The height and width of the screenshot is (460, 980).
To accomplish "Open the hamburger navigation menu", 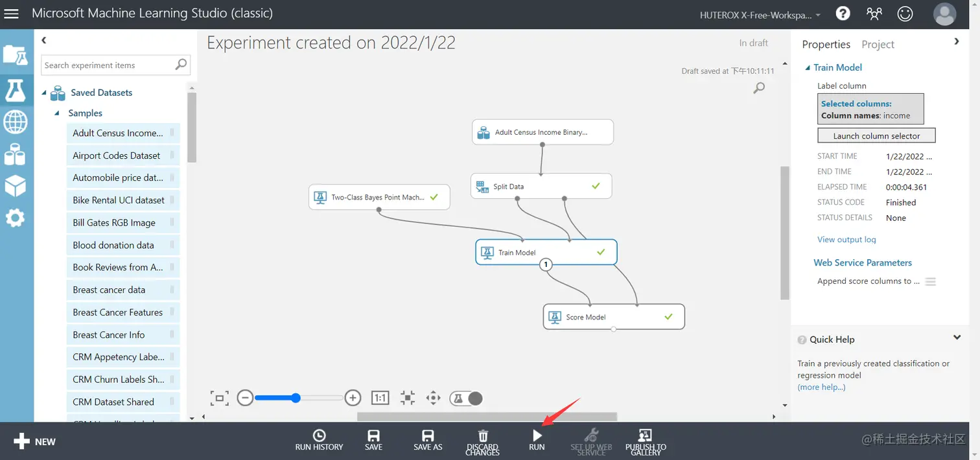I will 12,14.
